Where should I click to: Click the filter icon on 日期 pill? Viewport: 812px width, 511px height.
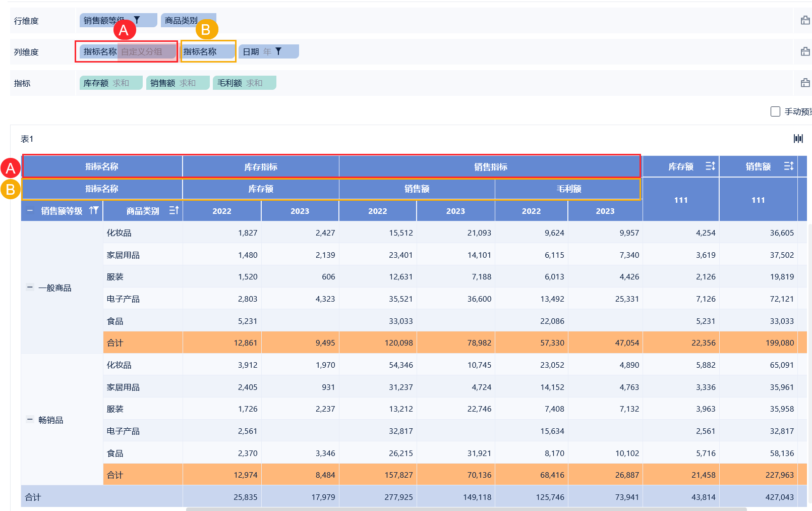[x=278, y=51]
